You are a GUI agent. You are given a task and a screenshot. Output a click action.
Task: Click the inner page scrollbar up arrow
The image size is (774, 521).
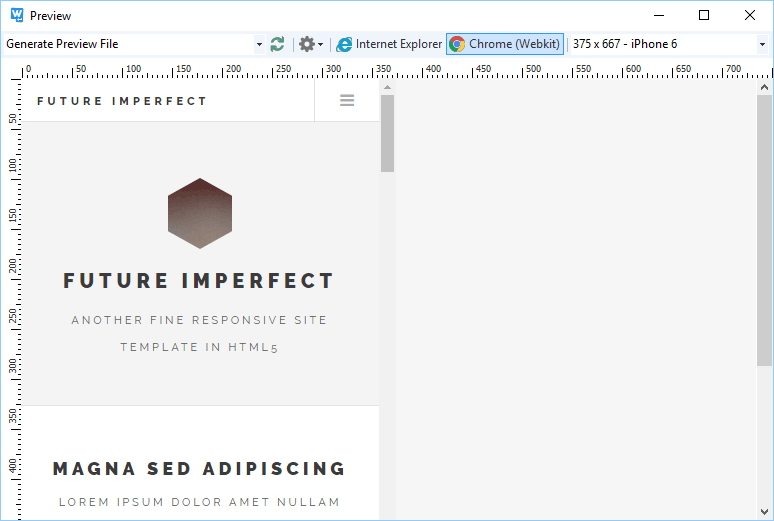[x=387, y=87]
